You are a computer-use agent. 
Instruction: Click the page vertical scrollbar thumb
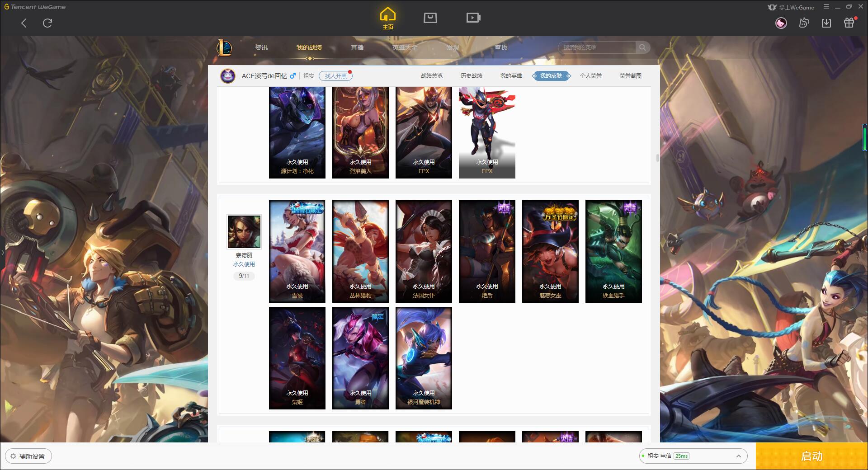(657, 158)
